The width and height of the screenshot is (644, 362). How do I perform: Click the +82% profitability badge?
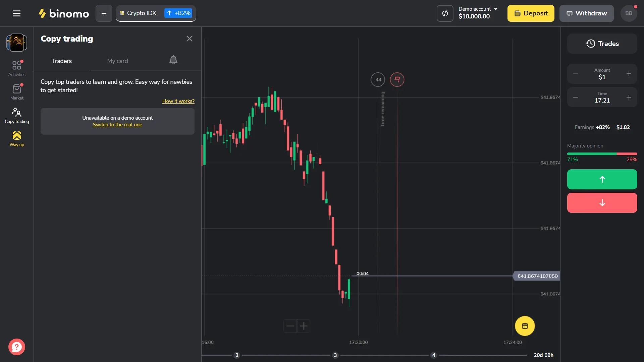(178, 13)
